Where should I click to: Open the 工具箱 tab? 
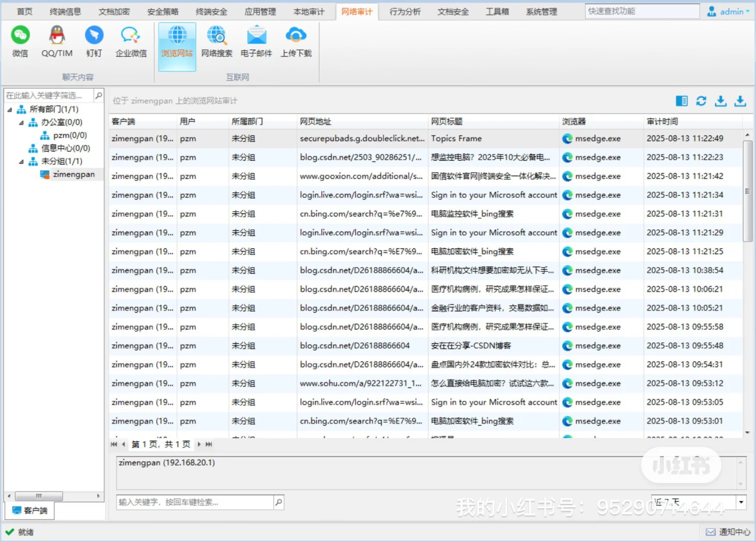497,12
